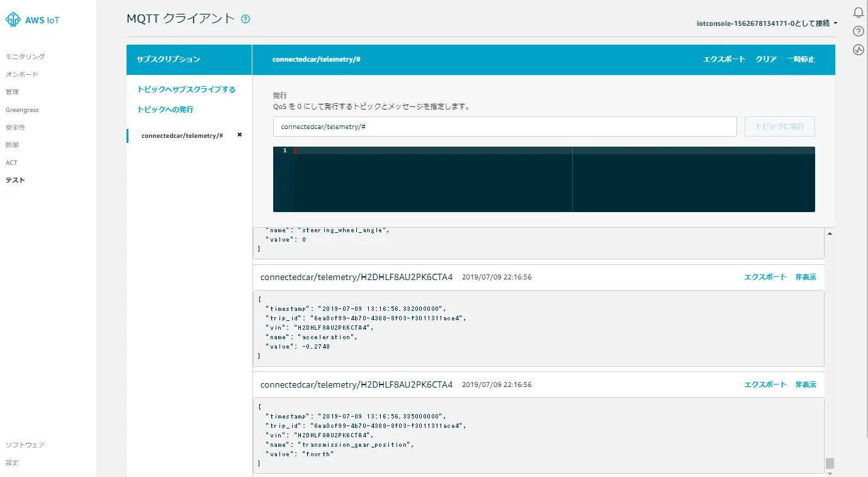Open Greengrass in the sidebar
This screenshot has width=868, height=477.
22,109
